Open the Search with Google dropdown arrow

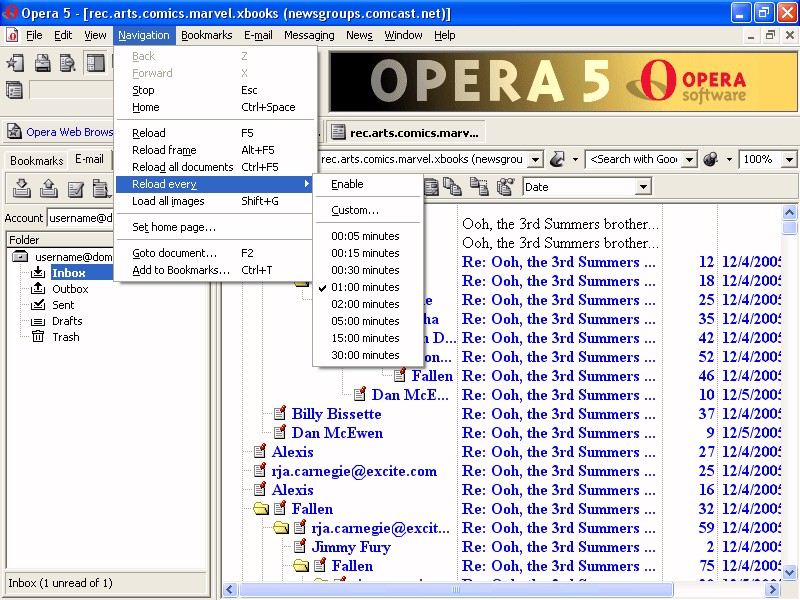[x=689, y=159]
